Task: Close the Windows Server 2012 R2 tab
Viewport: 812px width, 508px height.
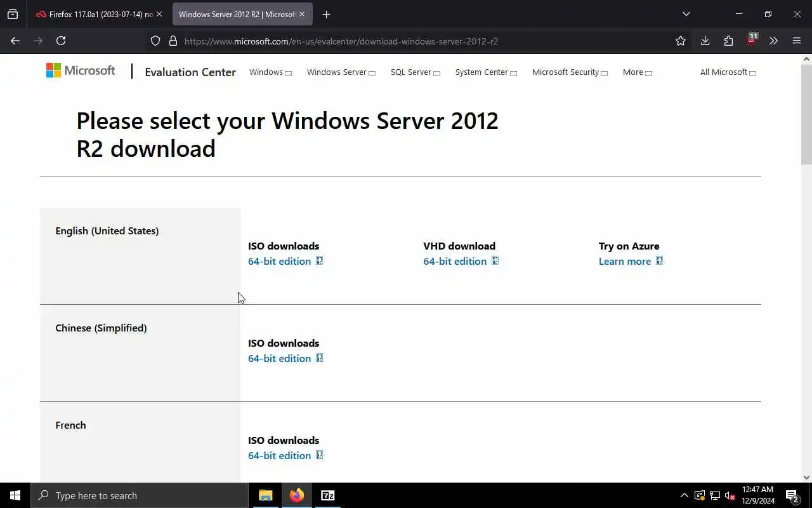Action: pos(302,14)
